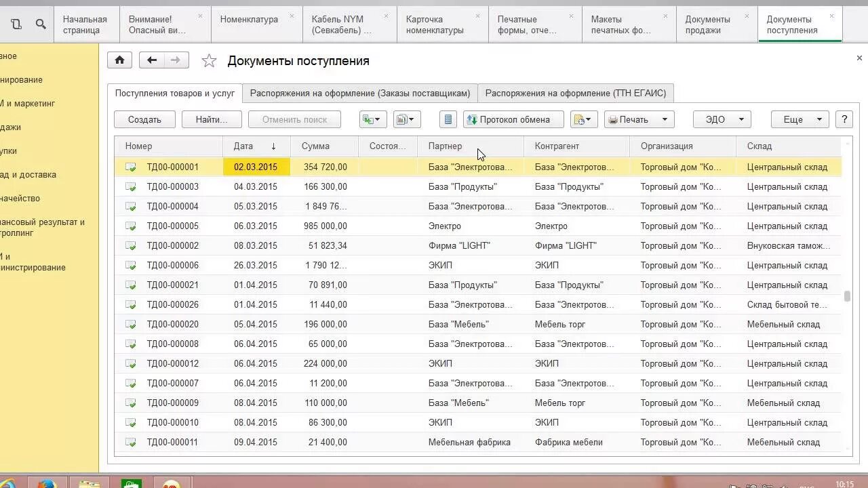Select posted document icon for ТД00-000005
The width and height of the screenshot is (868, 488).
click(131, 226)
